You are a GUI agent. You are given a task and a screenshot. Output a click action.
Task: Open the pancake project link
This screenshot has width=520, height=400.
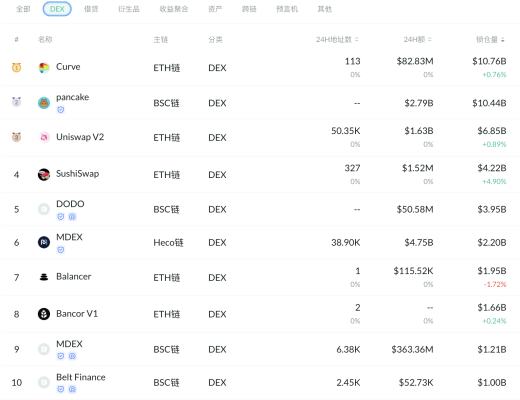point(72,97)
